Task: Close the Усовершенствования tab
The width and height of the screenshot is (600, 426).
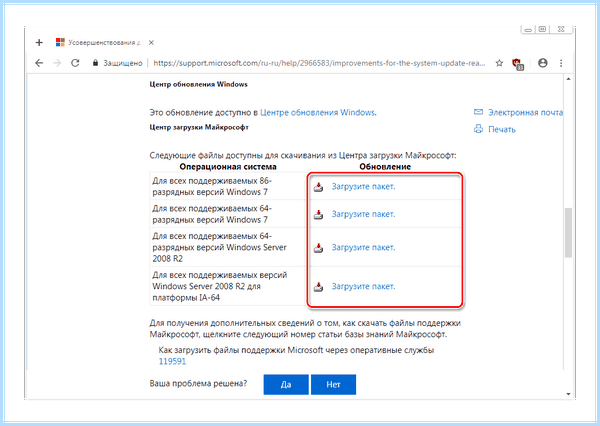Action: [x=151, y=42]
